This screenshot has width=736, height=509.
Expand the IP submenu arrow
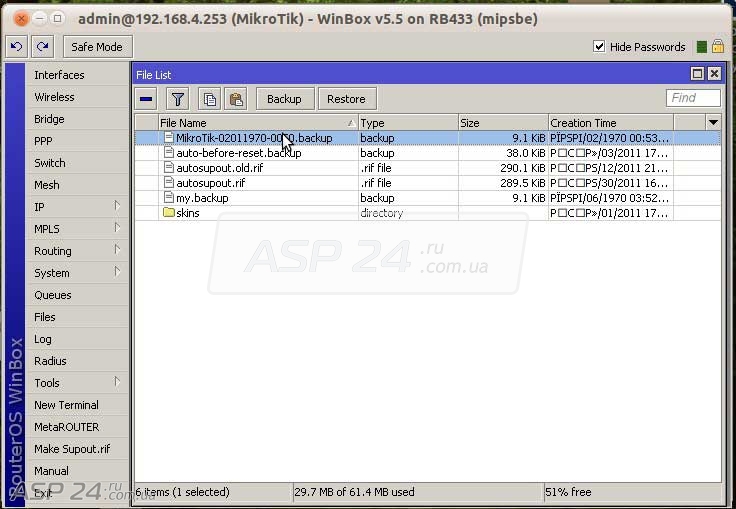(x=117, y=206)
